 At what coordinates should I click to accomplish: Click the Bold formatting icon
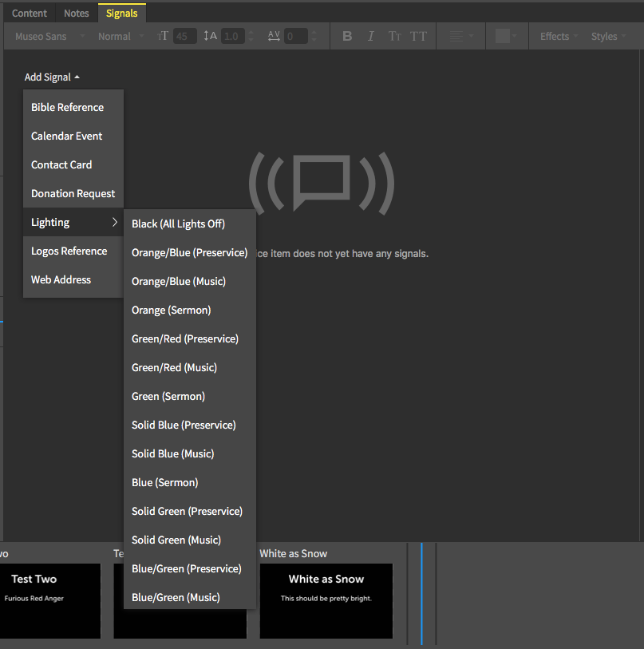[x=347, y=37]
